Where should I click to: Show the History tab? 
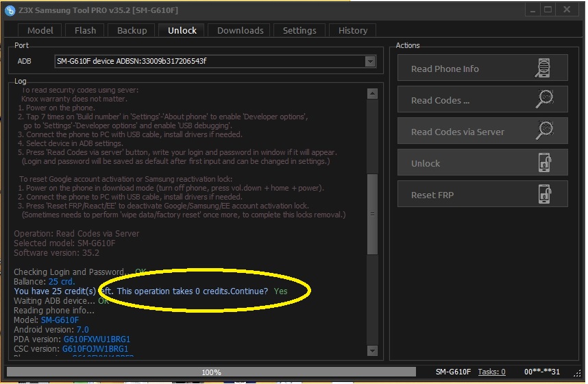point(352,30)
